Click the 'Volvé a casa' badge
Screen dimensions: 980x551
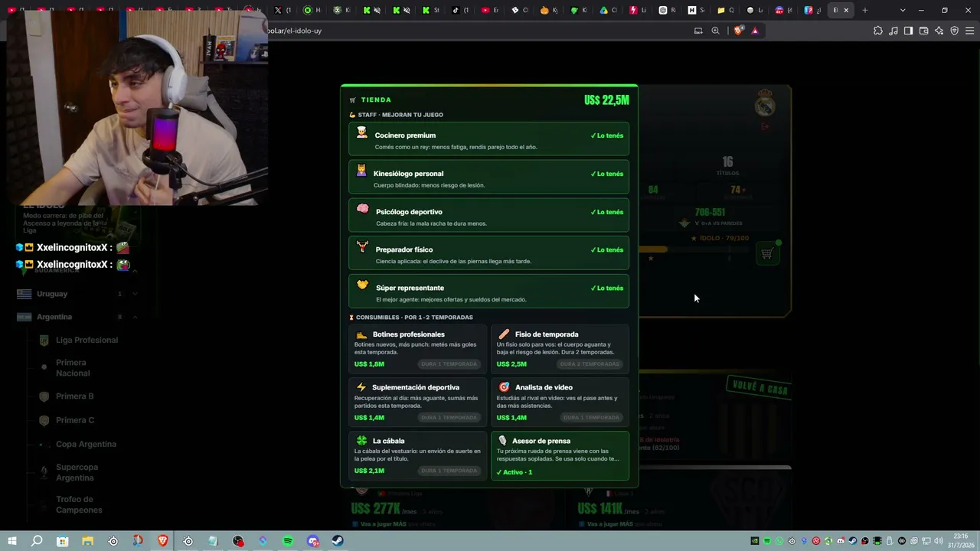click(x=759, y=387)
